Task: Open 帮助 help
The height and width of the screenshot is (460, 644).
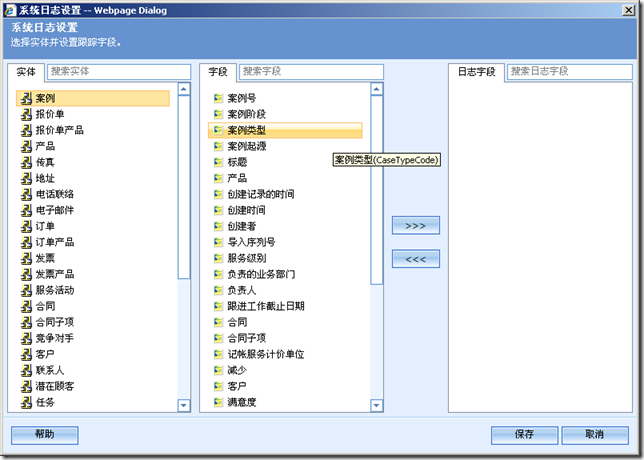Action: pyautogui.click(x=45, y=435)
